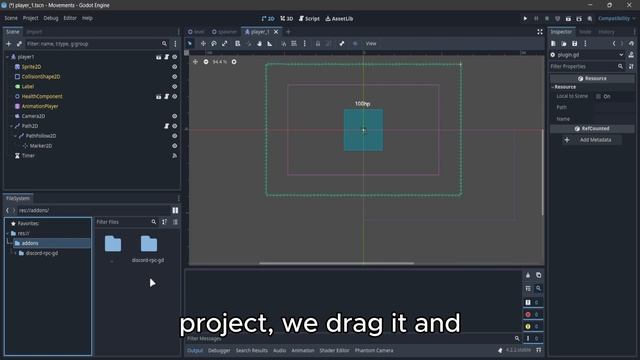Toggle distraction-free mode

pyautogui.click(x=540, y=32)
